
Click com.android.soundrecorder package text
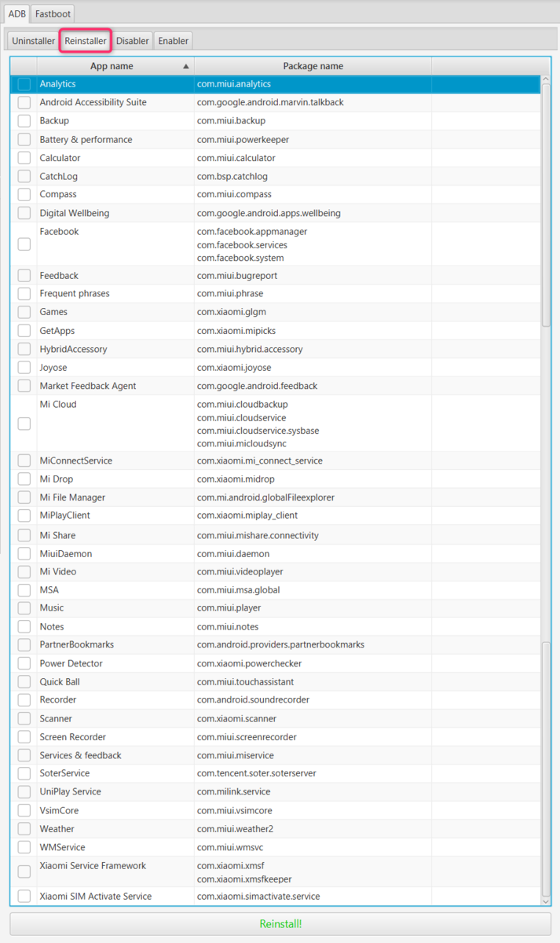tap(253, 699)
